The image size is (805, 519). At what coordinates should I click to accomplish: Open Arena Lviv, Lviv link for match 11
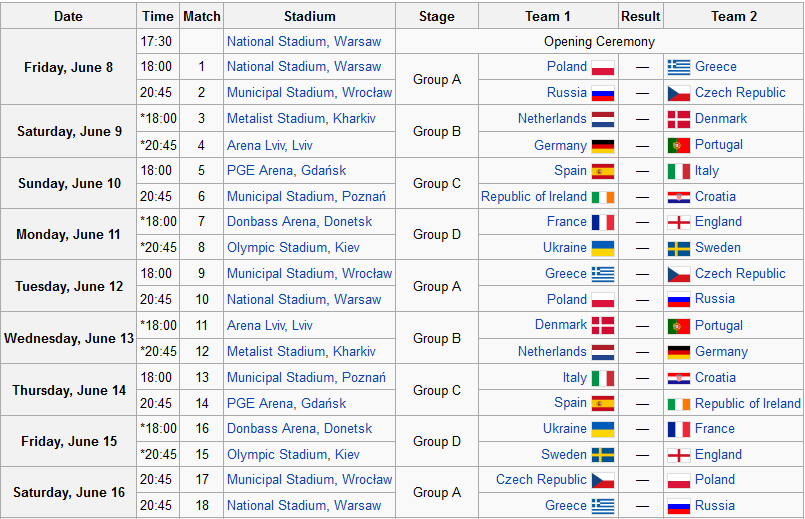270,325
